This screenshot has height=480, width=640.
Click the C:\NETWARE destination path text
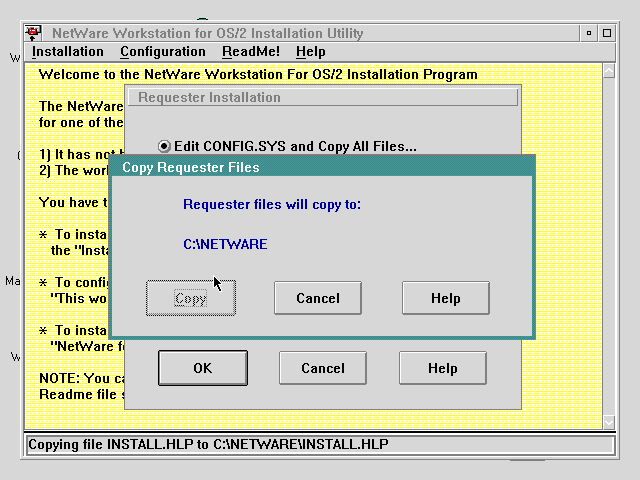pyautogui.click(x=225, y=244)
